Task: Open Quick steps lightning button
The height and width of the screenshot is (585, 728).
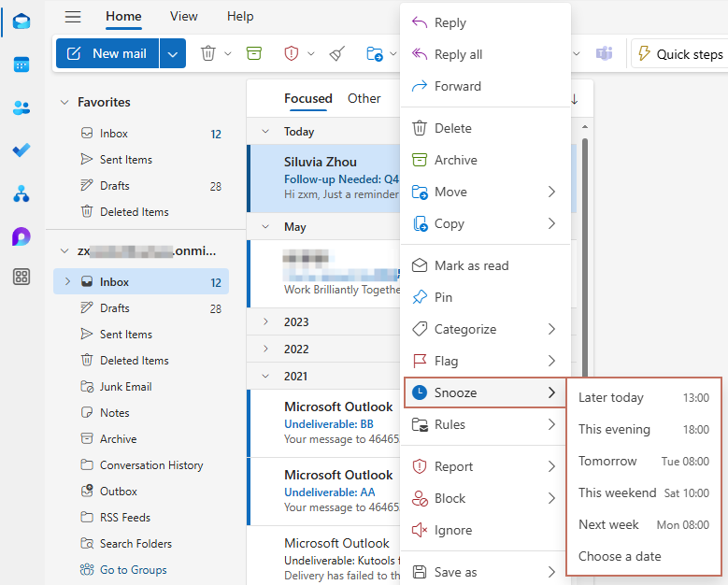Action: [680, 54]
